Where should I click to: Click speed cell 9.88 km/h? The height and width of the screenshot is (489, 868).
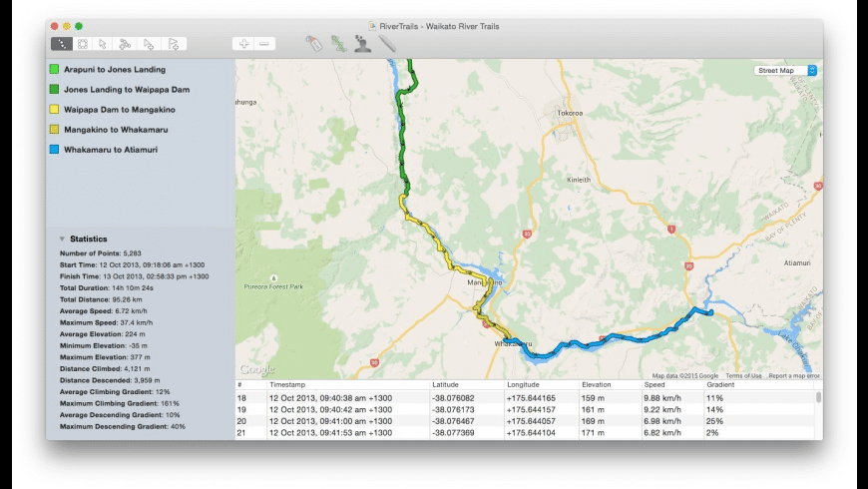(662, 397)
